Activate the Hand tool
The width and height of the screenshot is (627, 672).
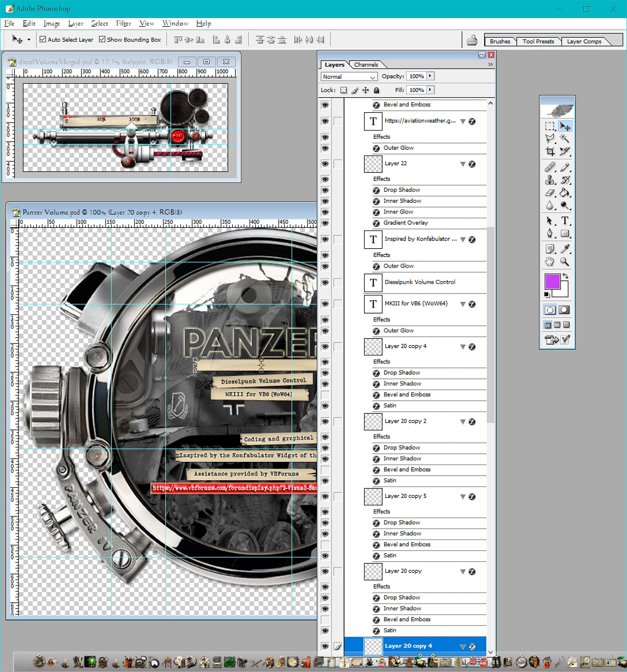pyautogui.click(x=550, y=262)
